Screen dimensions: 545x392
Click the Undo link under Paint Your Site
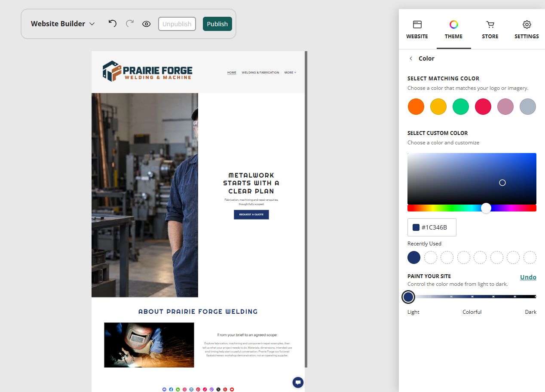(528, 277)
